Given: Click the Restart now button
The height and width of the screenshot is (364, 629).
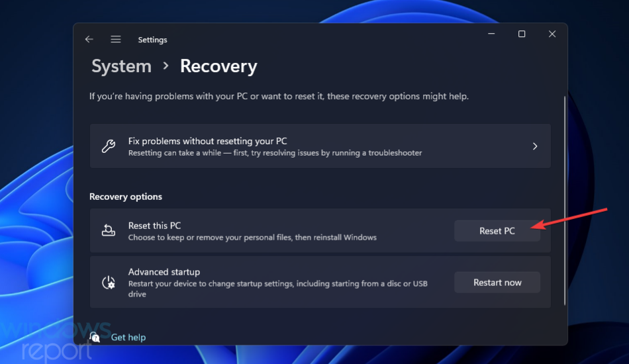Looking at the screenshot, I should pos(497,282).
